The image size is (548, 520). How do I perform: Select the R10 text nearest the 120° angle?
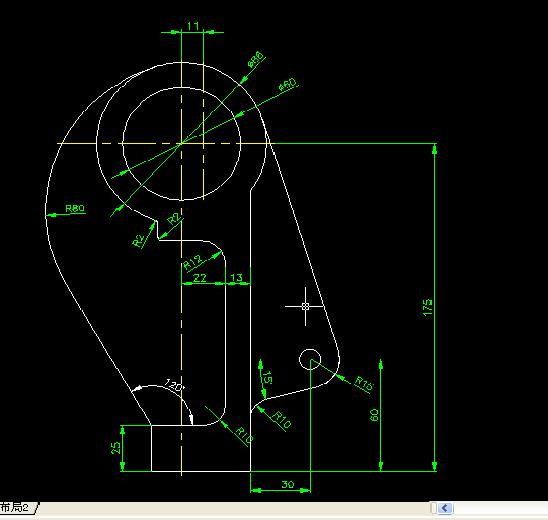244,435
